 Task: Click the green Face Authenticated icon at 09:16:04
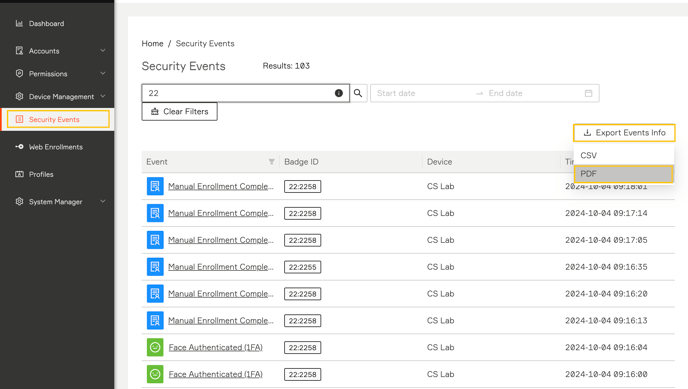[155, 347]
